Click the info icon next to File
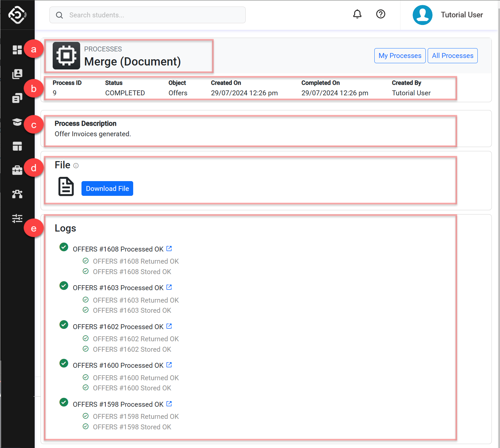 tap(76, 166)
